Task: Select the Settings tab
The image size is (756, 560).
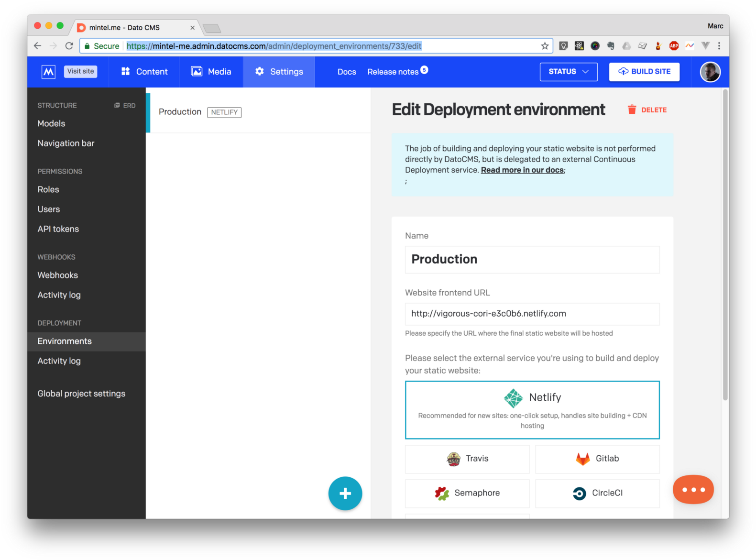Action: click(x=279, y=72)
